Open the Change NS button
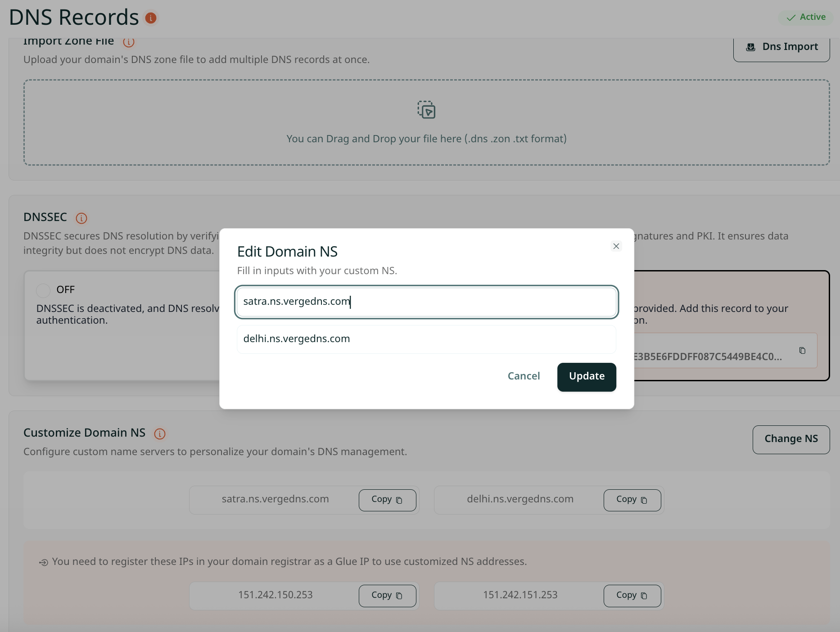Screen dimensions: 840x632 click(791, 439)
